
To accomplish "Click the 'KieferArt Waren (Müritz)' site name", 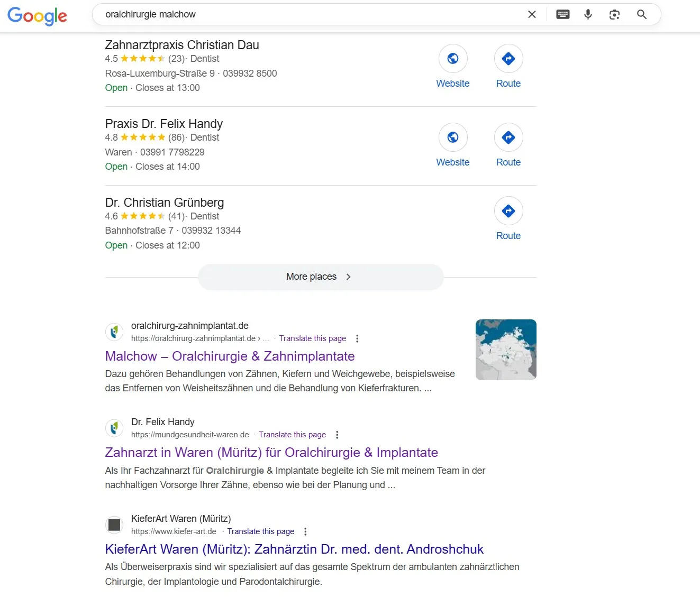I will click(x=181, y=519).
